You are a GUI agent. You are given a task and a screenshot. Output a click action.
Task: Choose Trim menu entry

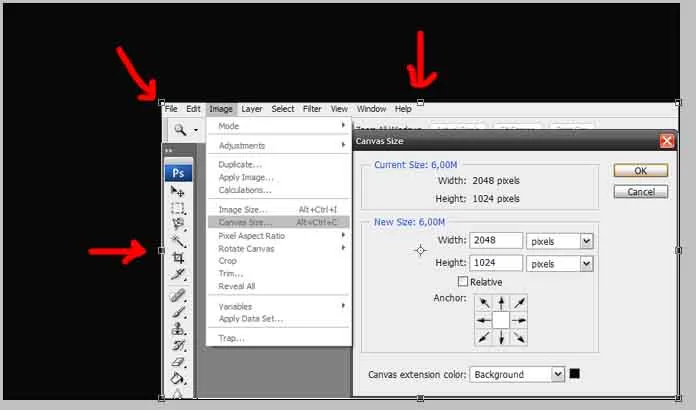click(279, 273)
